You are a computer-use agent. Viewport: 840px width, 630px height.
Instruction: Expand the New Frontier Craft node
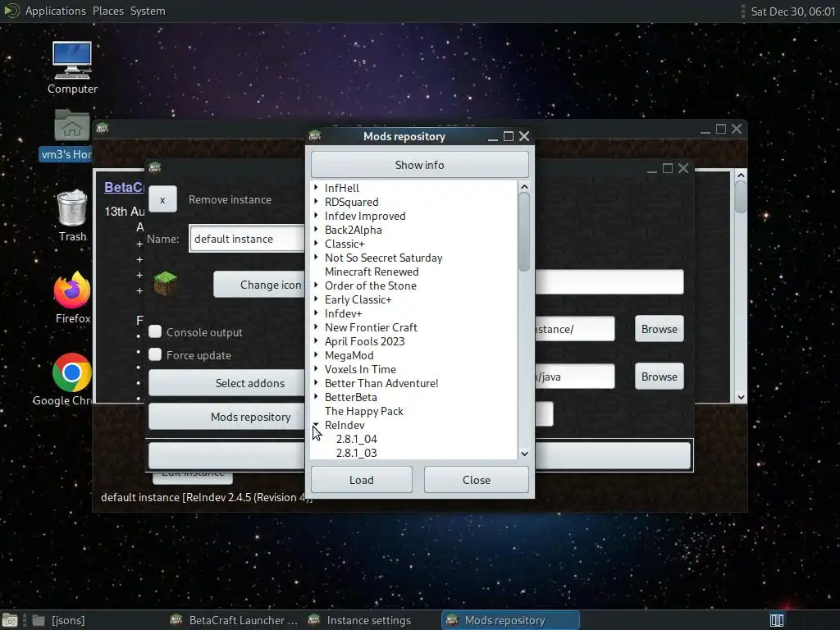[x=316, y=326]
